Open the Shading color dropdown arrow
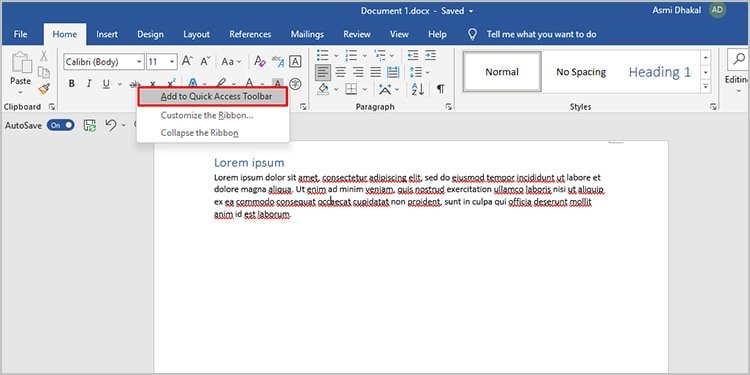Screen dimensions: 750x375 (x=336, y=89)
